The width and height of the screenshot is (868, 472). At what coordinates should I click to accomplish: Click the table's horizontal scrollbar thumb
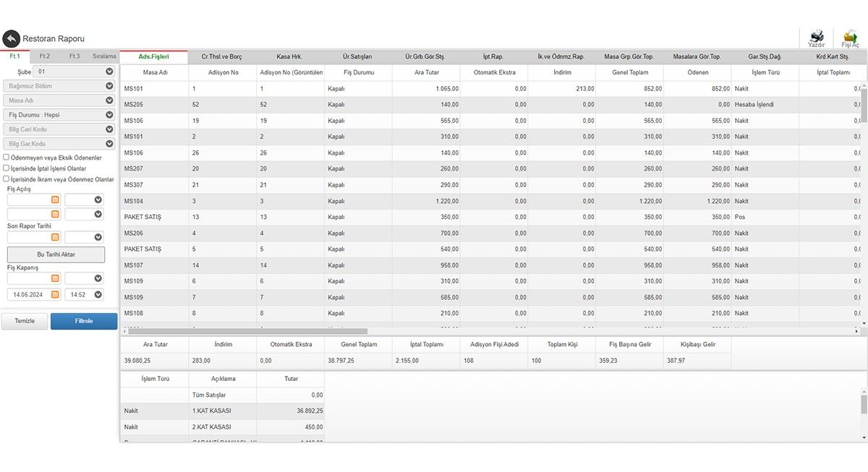[246, 331]
